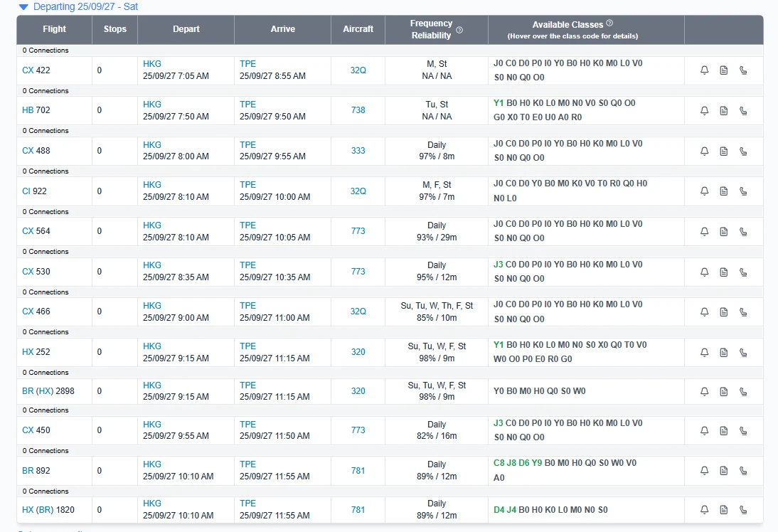This screenshot has width=778, height=532.
Task: Click the Stops column header
Action: click(114, 29)
